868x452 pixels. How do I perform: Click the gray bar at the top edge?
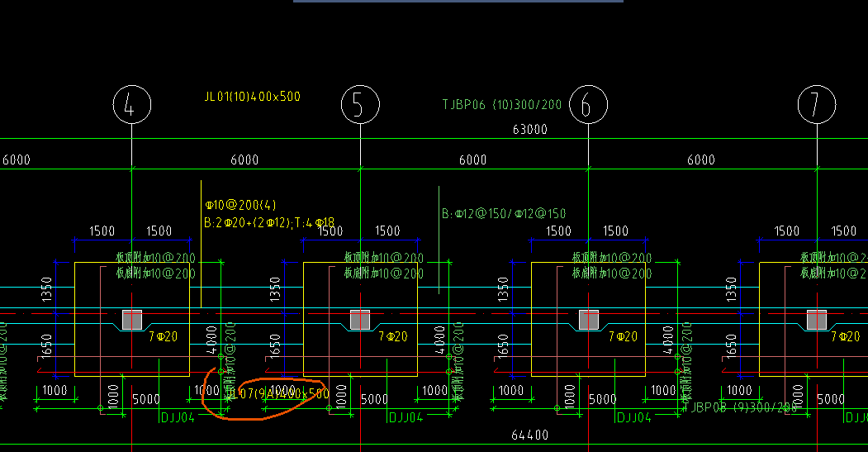[458, 1]
